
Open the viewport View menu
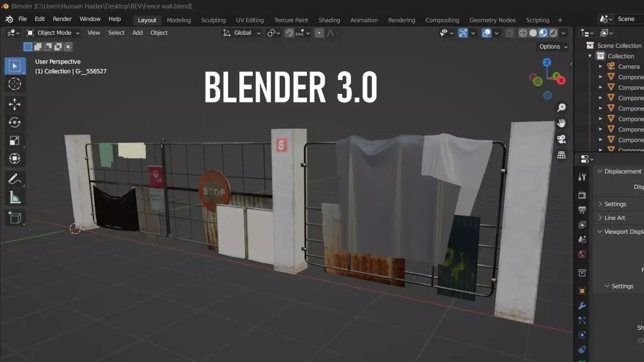point(94,33)
